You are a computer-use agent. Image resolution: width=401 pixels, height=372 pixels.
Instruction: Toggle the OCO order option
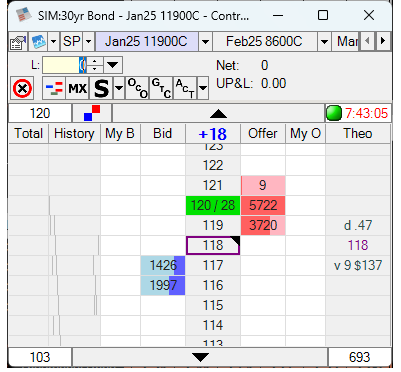point(137,88)
